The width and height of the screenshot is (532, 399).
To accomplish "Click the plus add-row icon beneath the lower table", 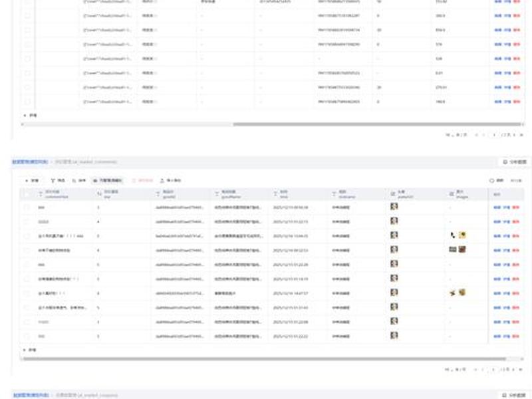I will (x=25, y=350).
